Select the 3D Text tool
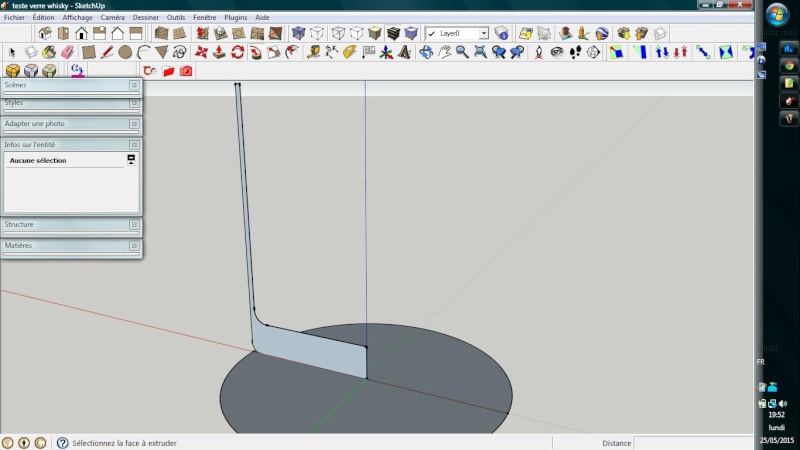Screen dimensions: 800x450 coord(405,52)
